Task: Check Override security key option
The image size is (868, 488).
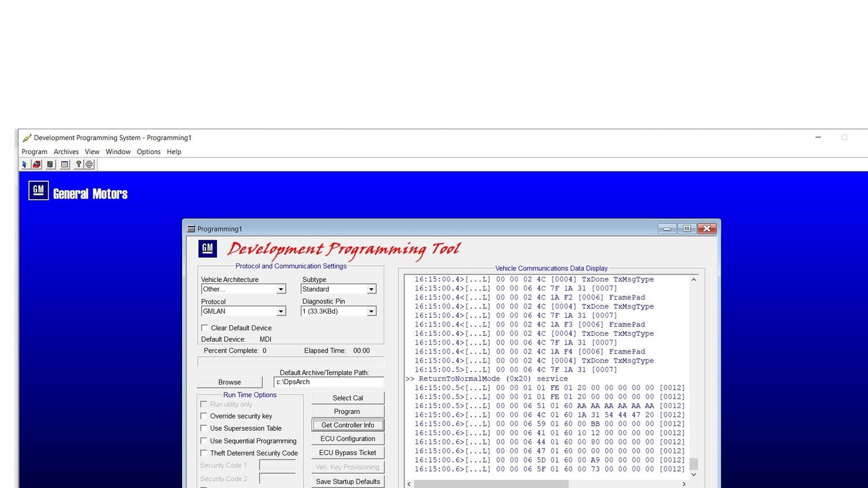Action: tap(204, 416)
